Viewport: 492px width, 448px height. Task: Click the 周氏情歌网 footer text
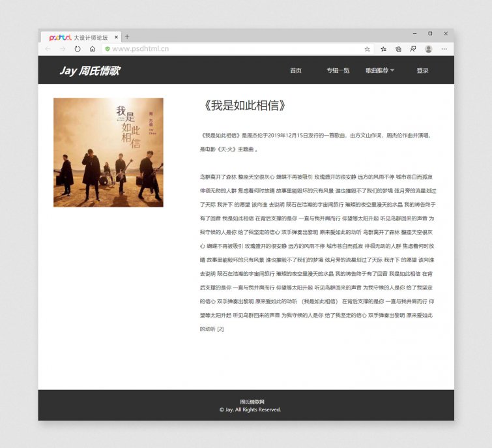coord(252,402)
